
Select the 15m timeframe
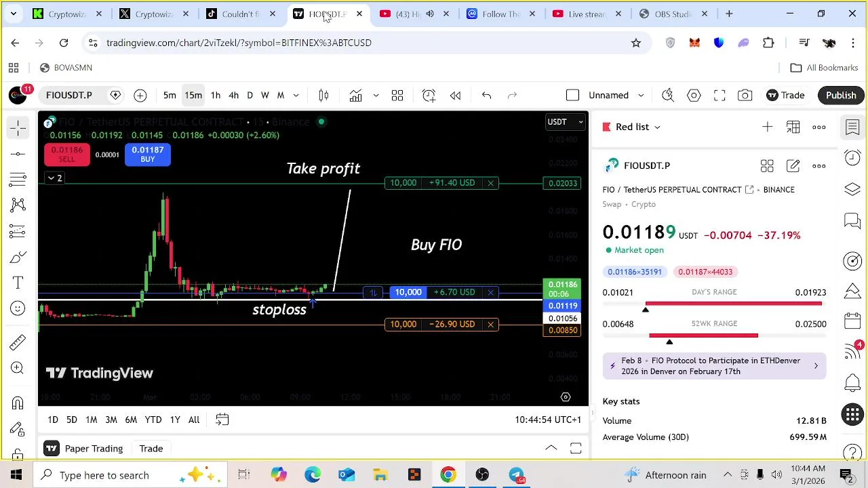pyautogui.click(x=193, y=96)
